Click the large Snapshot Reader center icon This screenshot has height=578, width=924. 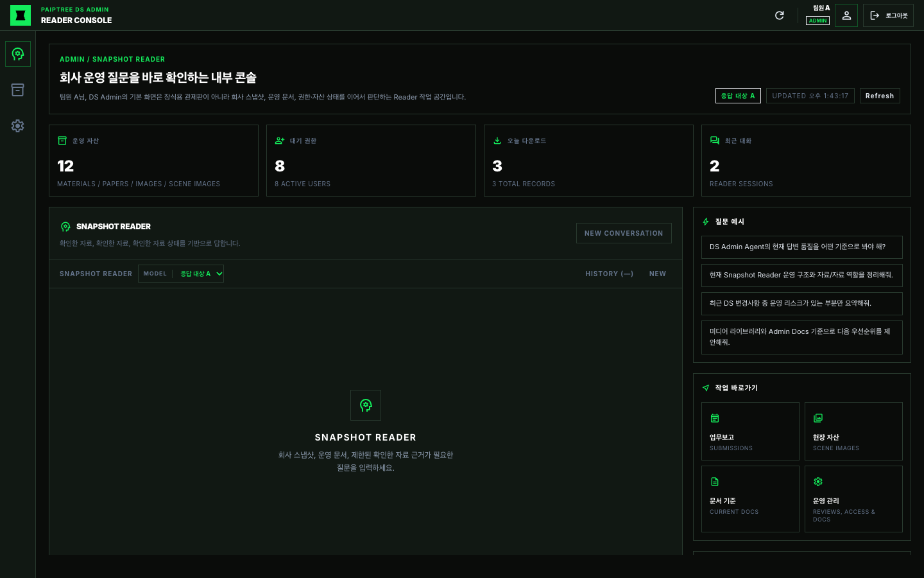coord(366,405)
